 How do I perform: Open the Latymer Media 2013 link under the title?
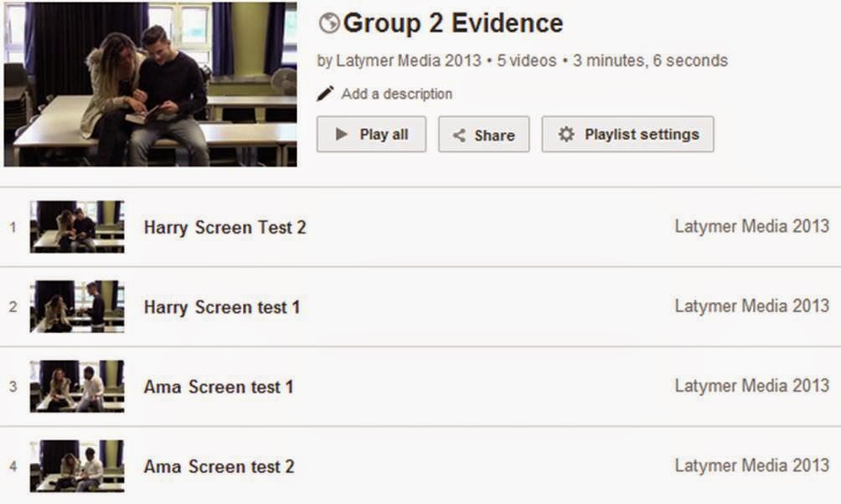click(x=409, y=60)
